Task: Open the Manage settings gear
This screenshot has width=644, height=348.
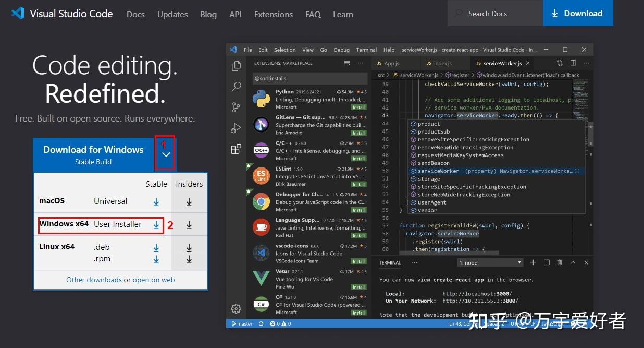Action: 236,308
